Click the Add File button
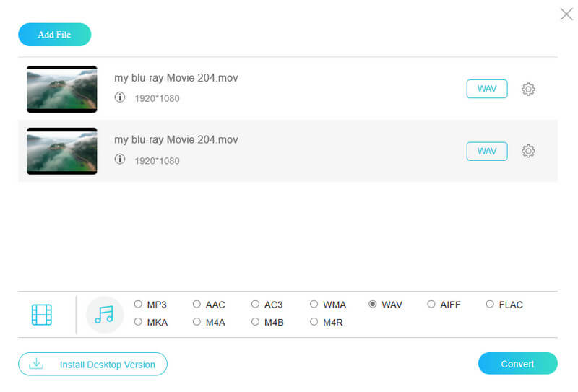 click(55, 35)
